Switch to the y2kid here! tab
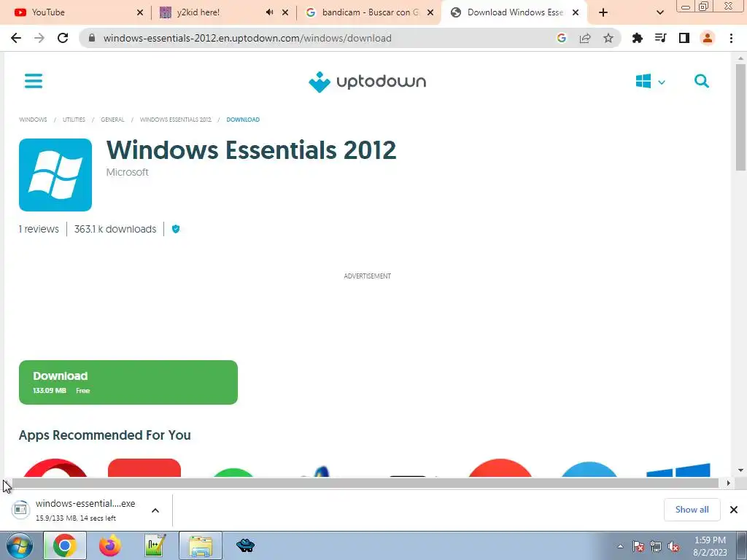 coord(209,12)
